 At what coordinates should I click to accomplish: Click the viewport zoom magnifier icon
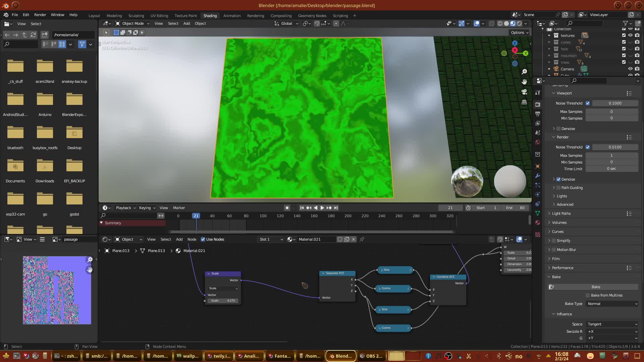pyautogui.click(x=524, y=72)
